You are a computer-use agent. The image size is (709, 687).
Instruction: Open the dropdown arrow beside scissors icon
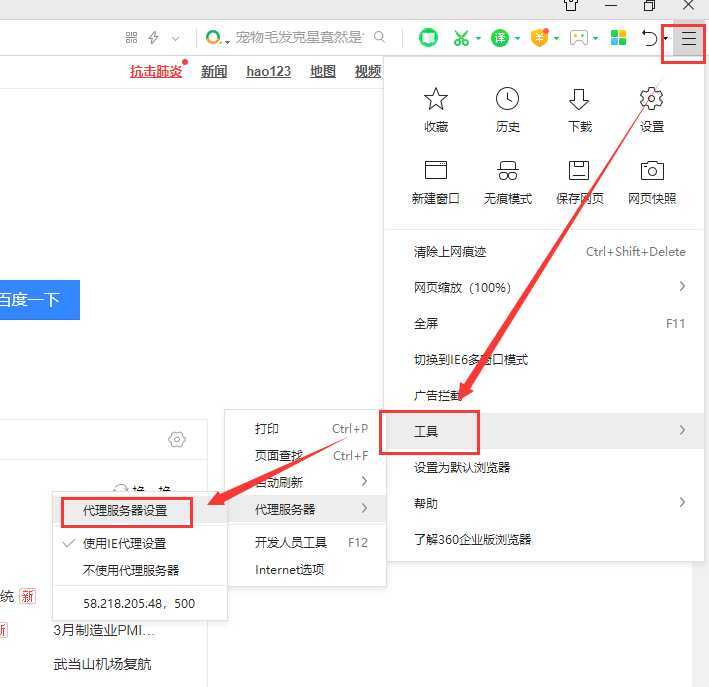click(x=477, y=38)
